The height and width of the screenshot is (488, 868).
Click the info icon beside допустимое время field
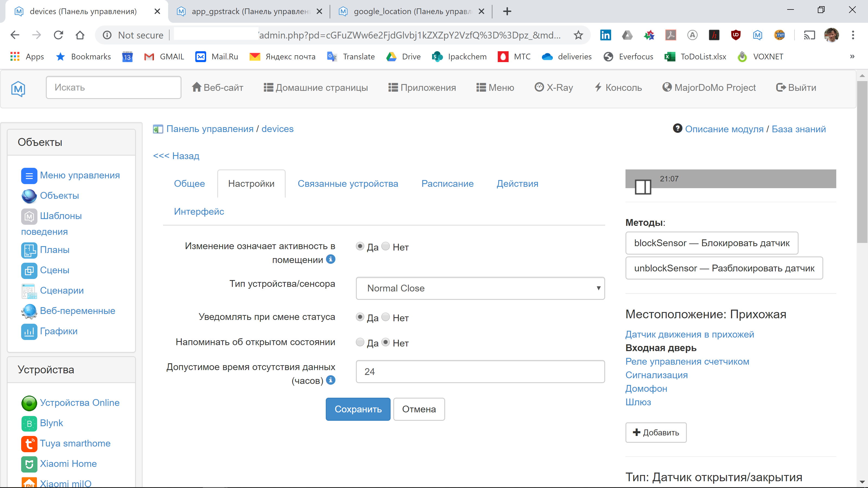331,380
